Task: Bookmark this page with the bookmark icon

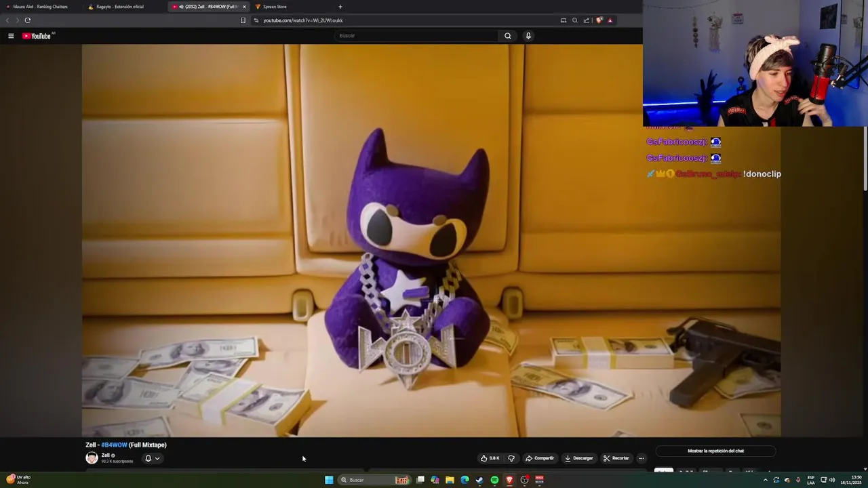Action: click(243, 20)
